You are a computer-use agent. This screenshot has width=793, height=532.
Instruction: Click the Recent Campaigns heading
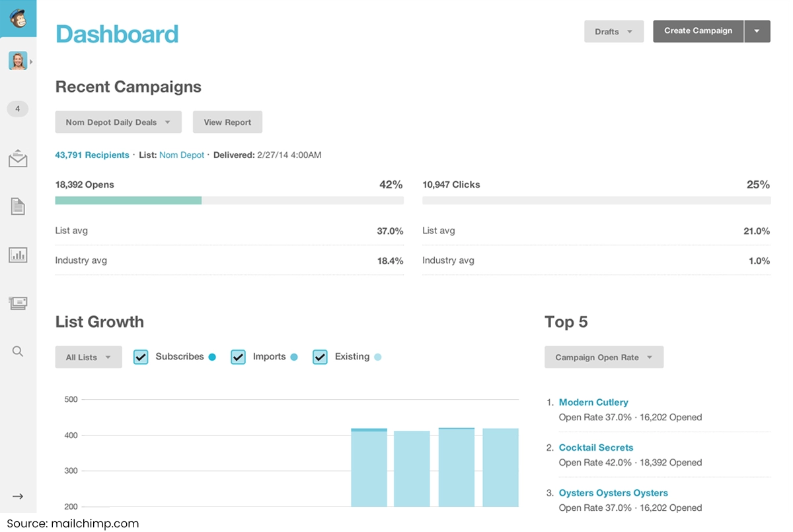(128, 87)
